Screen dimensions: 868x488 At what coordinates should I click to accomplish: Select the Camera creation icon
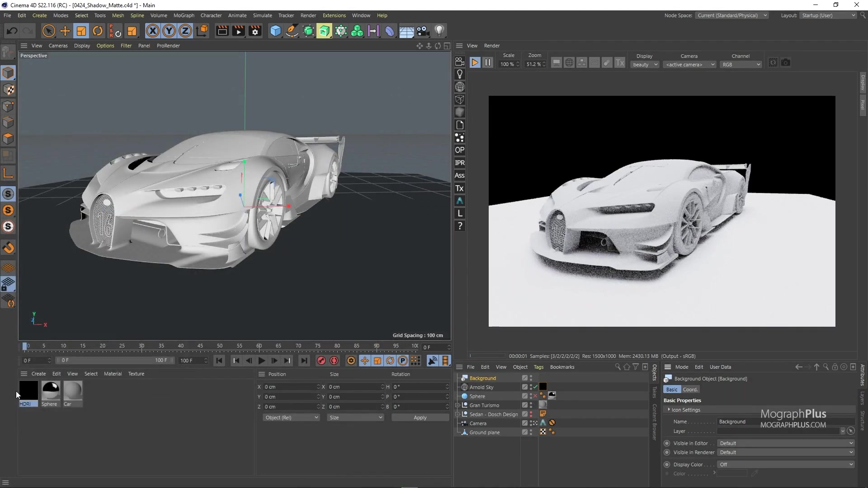click(422, 31)
